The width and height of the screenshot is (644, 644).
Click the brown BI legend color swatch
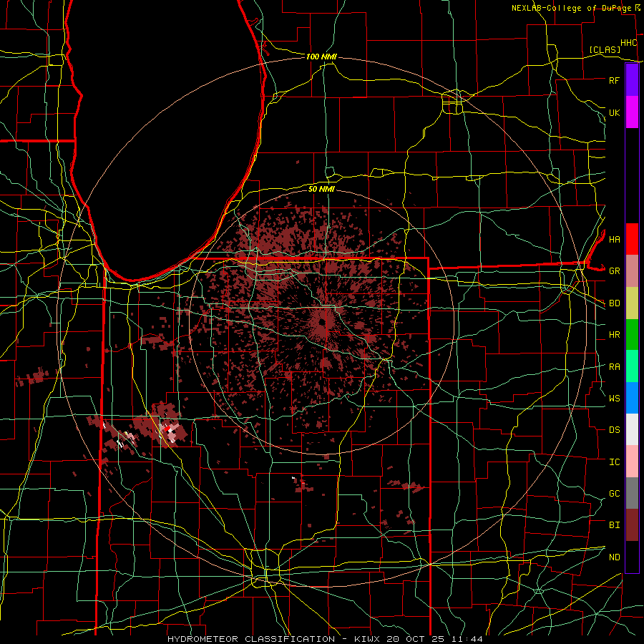(x=632, y=525)
